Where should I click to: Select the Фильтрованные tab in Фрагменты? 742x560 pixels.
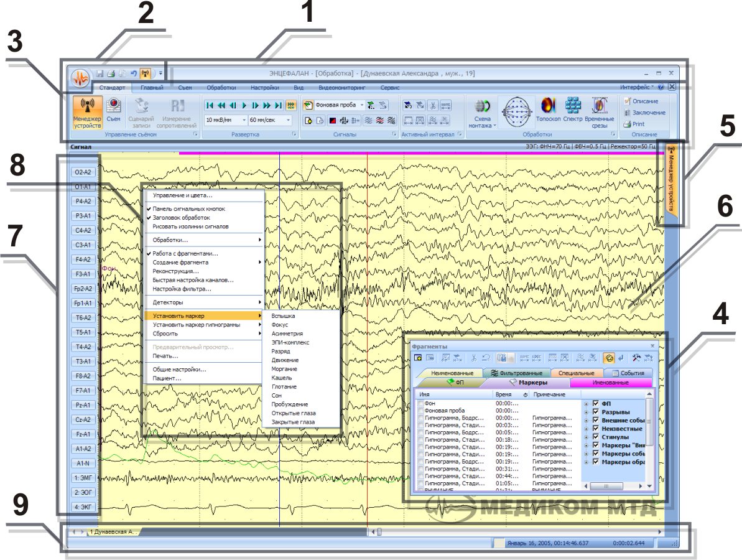[x=516, y=373]
